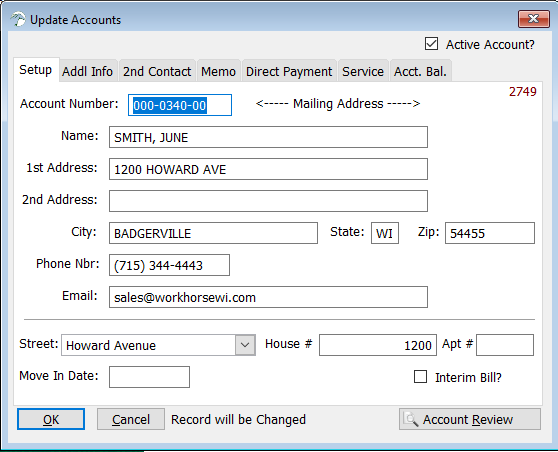The height and width of the screenshot is (452, 558).
Task: Click the Account Number field
Action: point(180,105)
